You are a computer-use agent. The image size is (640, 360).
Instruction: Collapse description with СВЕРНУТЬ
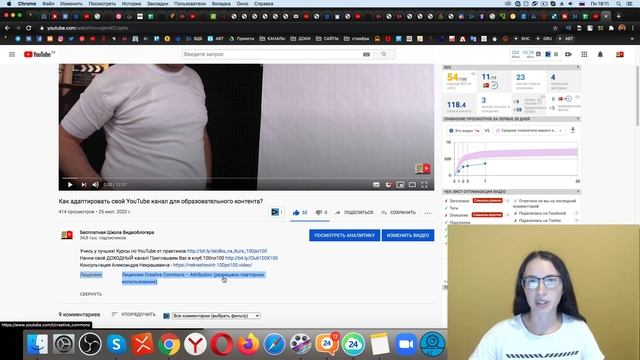(x=91, y=294)
